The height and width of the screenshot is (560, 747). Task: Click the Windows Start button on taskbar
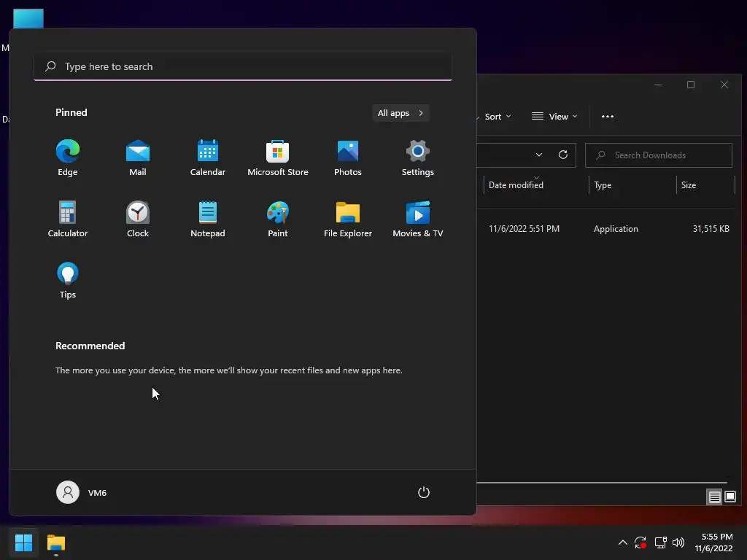tap(23, 542)
